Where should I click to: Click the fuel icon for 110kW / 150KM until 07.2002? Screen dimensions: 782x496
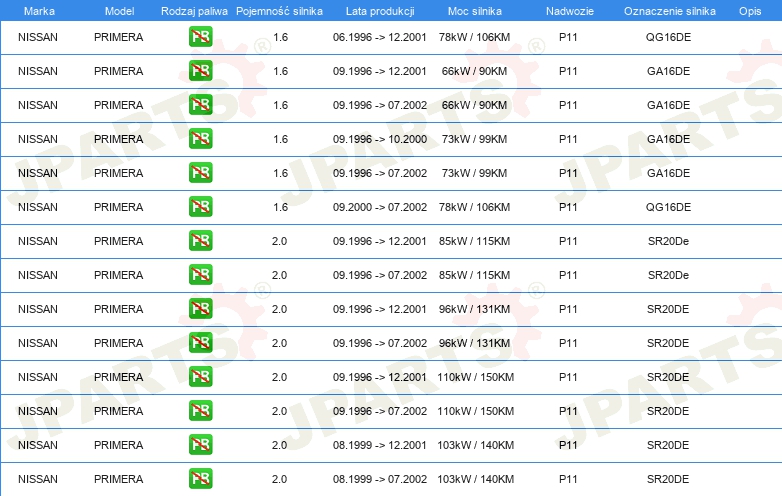(200, 412)
